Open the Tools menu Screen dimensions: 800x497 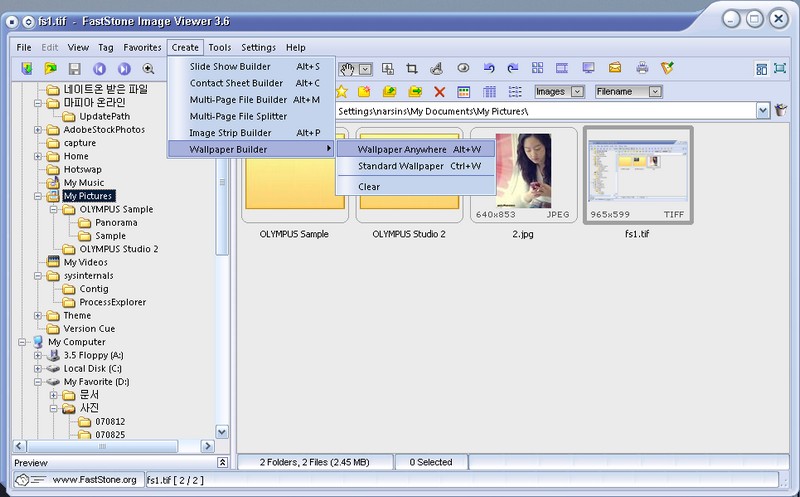click(220, 47)
